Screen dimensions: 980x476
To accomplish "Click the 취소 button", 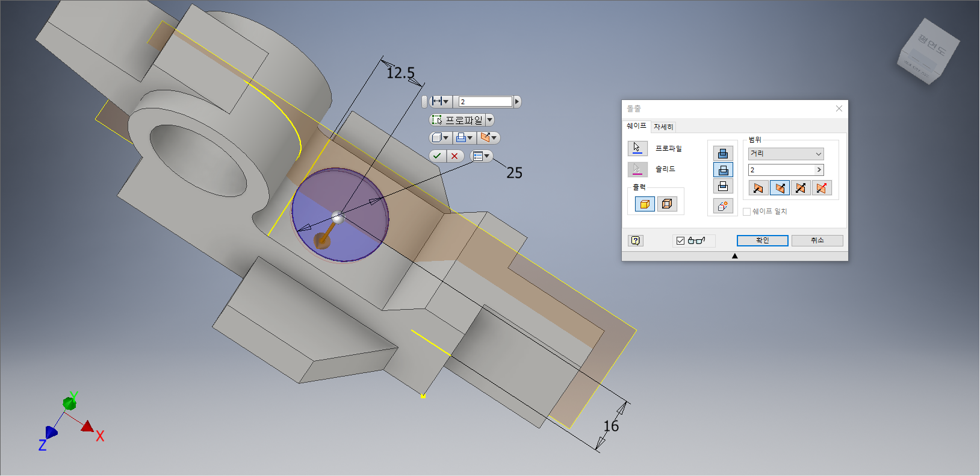I will click(x=817, y=240).
